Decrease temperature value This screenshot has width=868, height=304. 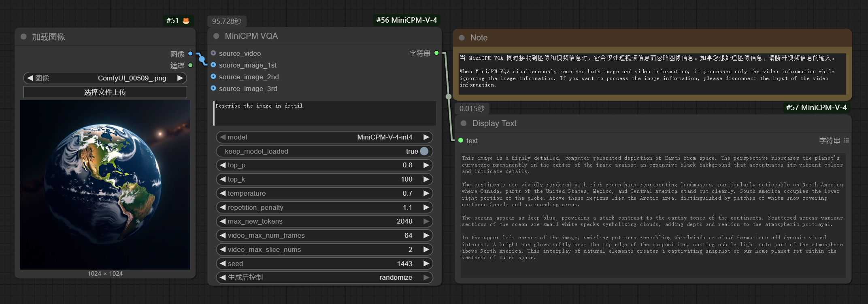pos(223,193)
